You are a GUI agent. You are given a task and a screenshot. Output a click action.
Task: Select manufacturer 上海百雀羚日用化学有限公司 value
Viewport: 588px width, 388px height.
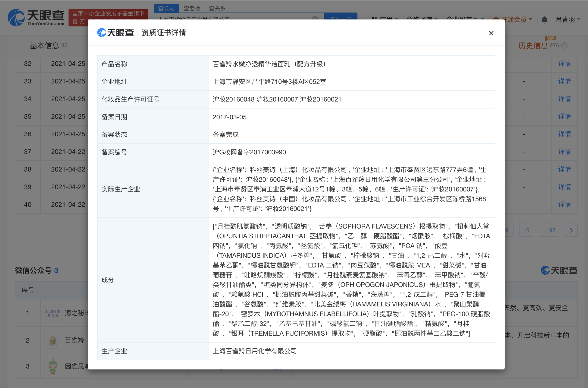click(255, 351)
